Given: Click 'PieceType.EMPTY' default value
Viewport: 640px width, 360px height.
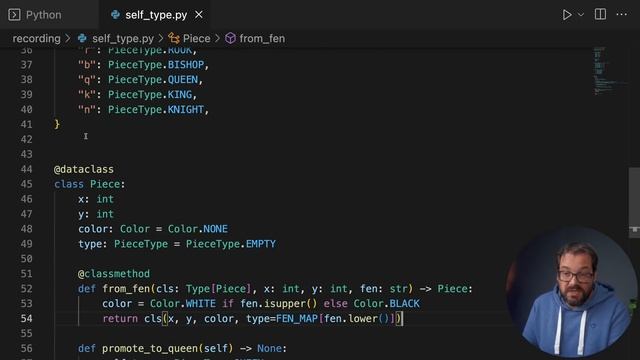Looking at the screenshot, I should coord(231,244).
